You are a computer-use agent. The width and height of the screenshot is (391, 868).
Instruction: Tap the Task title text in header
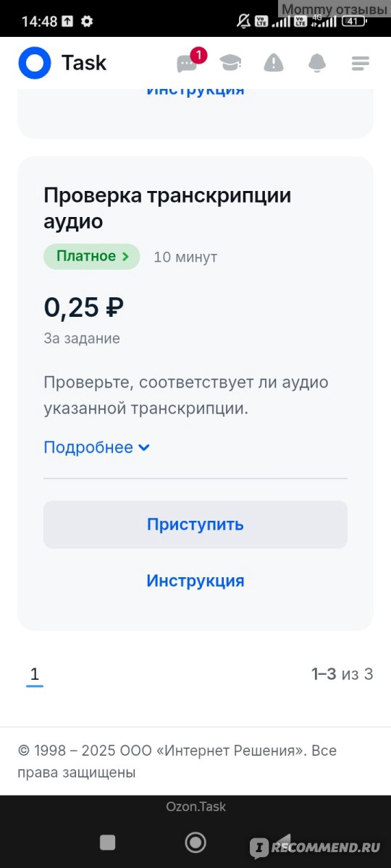click(x=84, y=63)
